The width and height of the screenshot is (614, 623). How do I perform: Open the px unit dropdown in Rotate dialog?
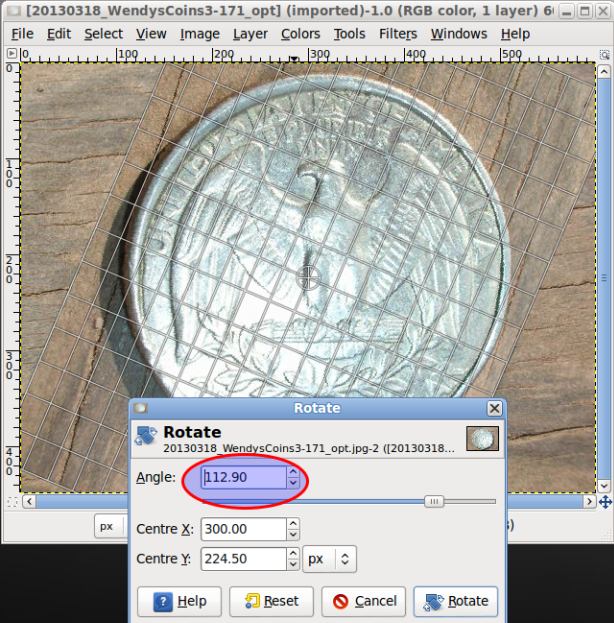329,559
